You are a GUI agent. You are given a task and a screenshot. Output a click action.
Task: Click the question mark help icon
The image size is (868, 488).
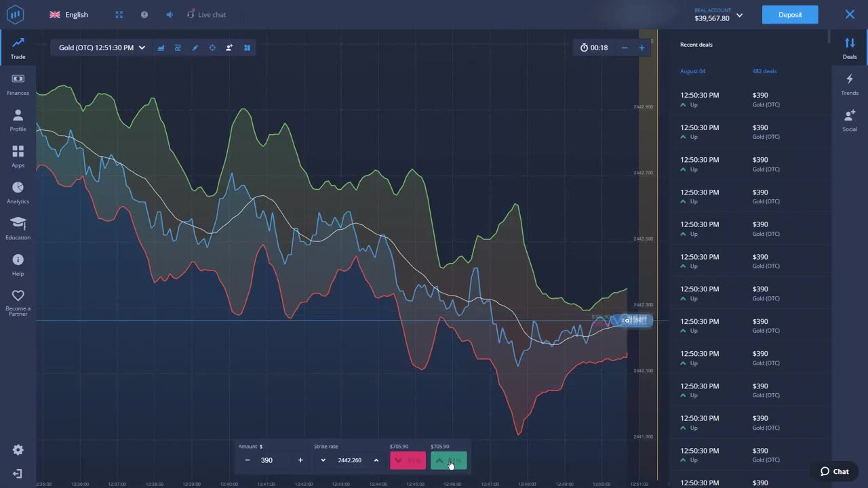pyautogui.click(x=144, y=14)
